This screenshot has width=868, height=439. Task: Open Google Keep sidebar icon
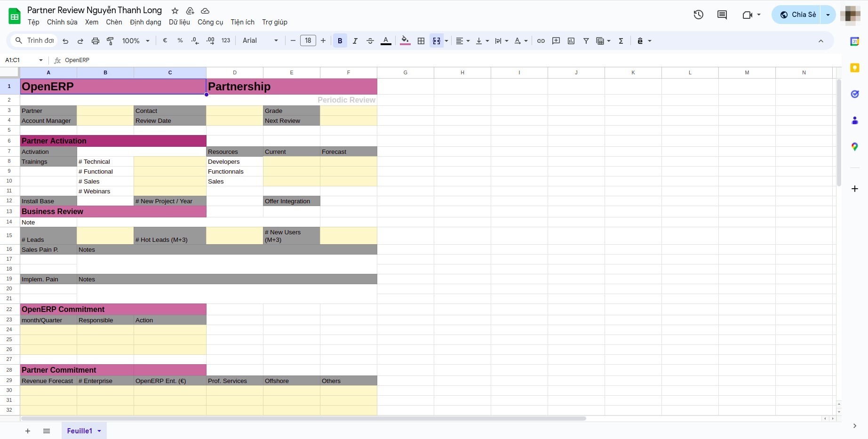[x=855, y=68]
